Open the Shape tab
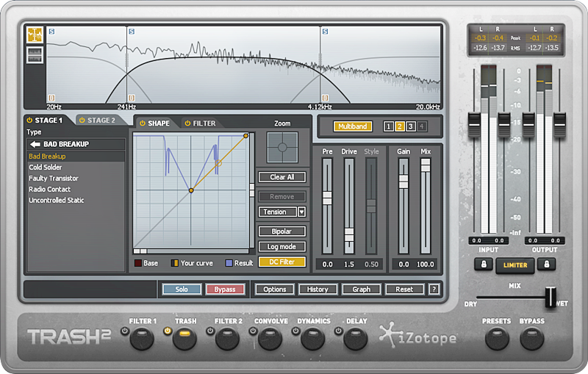588x374 pixels. pyautogui.click(x=158, y=123)
